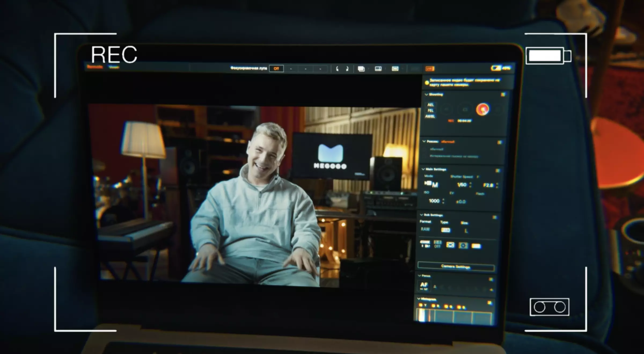Image resolution: width=644 pixels, height=354 pixels.
Task: Switch to the Remote tab
Action: click(95, 67)
